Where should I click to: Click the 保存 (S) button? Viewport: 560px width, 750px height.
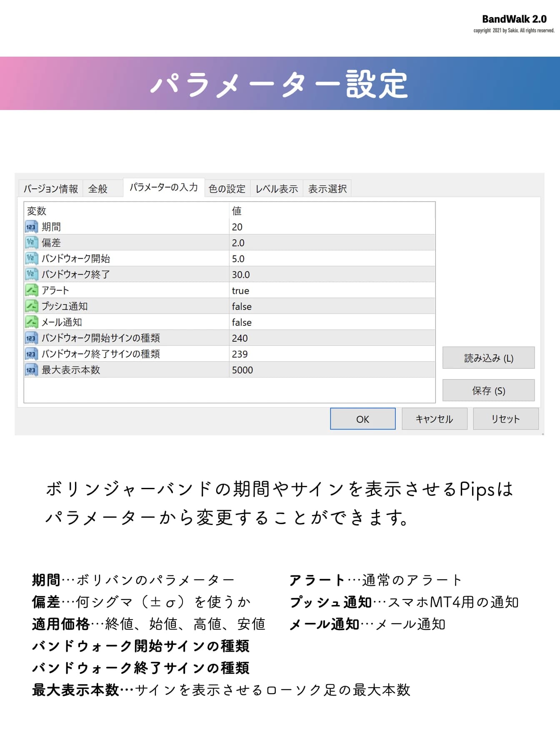(x=488, y=390)
